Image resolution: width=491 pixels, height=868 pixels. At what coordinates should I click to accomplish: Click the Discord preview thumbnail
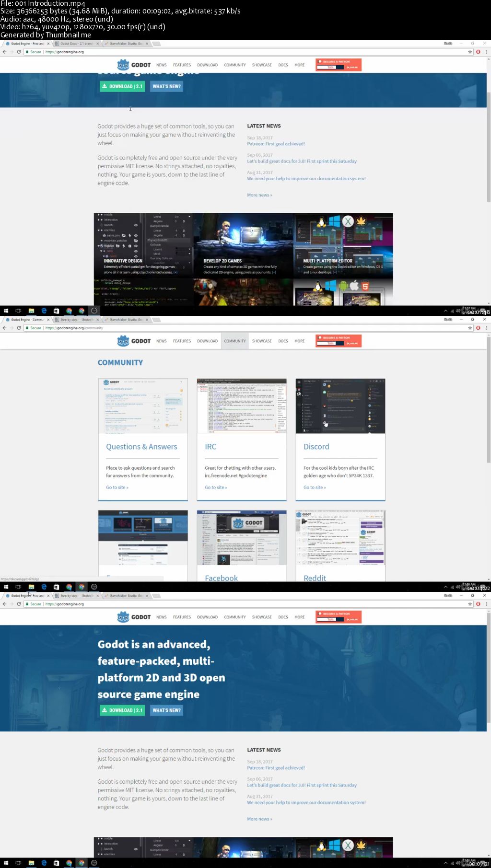(x=340, y=406)
